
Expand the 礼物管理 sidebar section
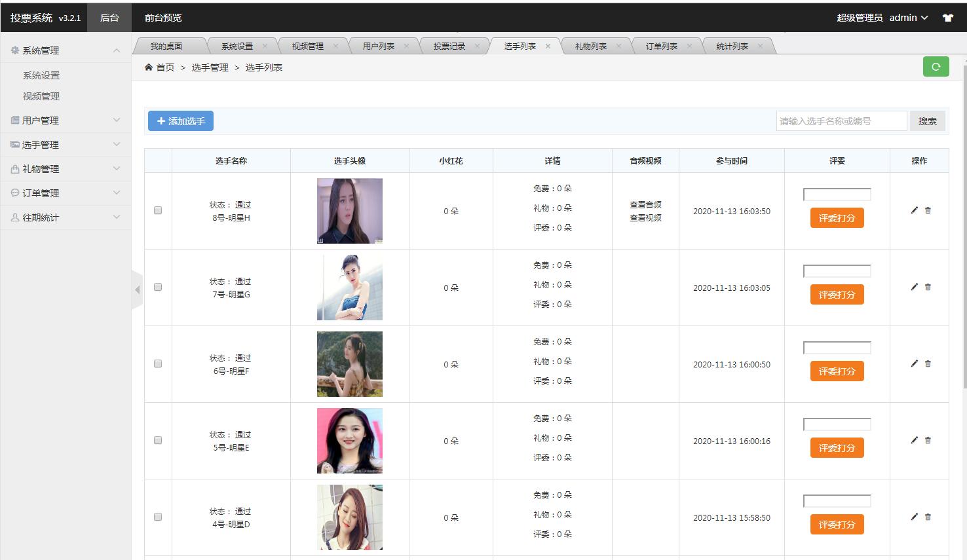click(x=66, y=169)
